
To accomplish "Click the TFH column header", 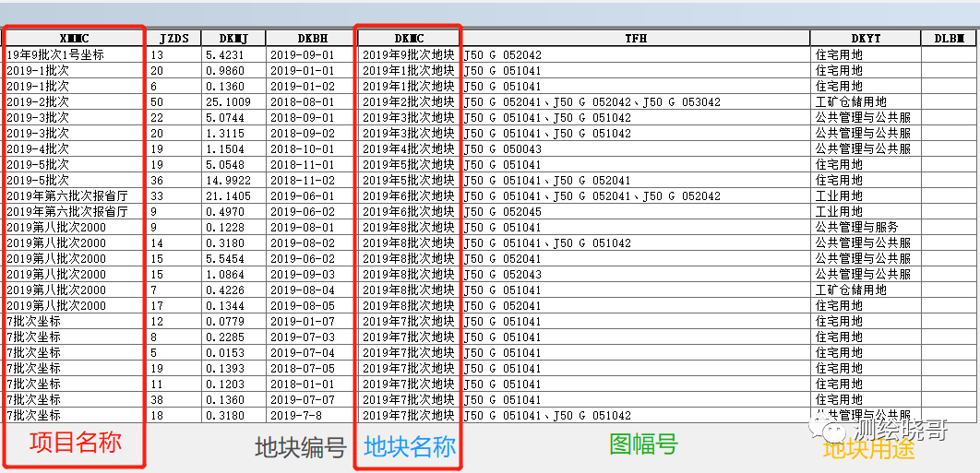I will click(636, 39).
